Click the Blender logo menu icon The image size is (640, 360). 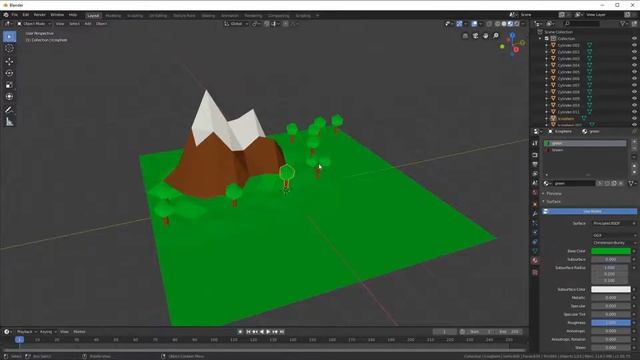6,15
